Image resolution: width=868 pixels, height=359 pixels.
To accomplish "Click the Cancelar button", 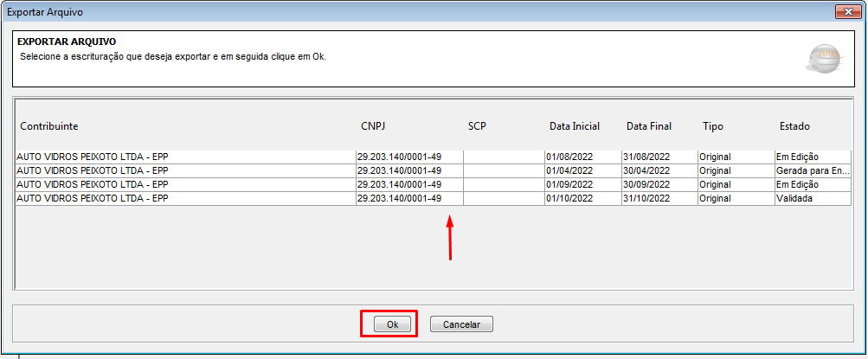I will pos(461,324).
